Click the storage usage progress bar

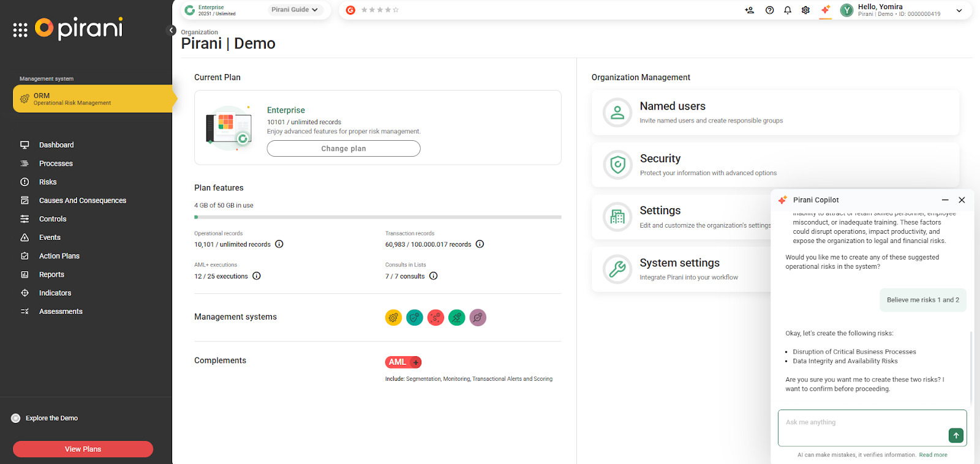(x=378, y=217)
